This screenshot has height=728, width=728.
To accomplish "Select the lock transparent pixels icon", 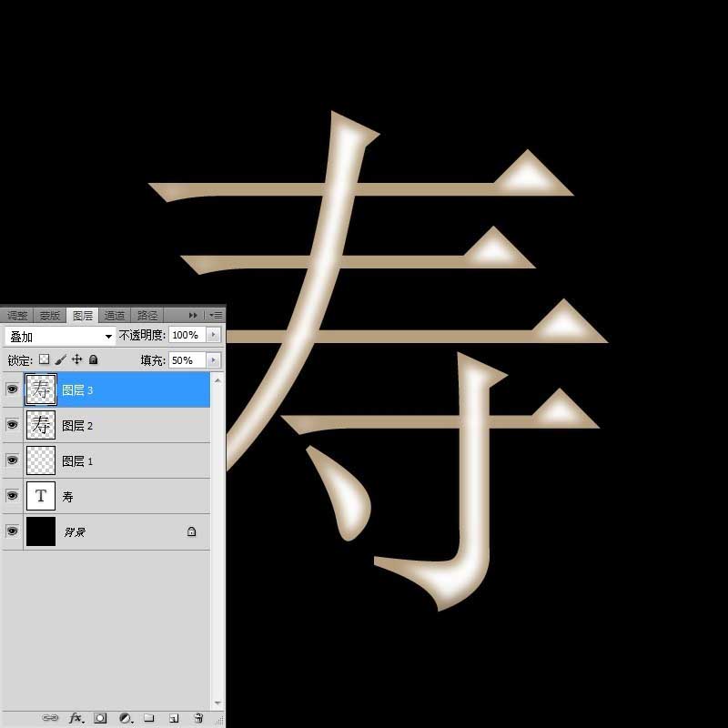I will [x=44, y=359].
